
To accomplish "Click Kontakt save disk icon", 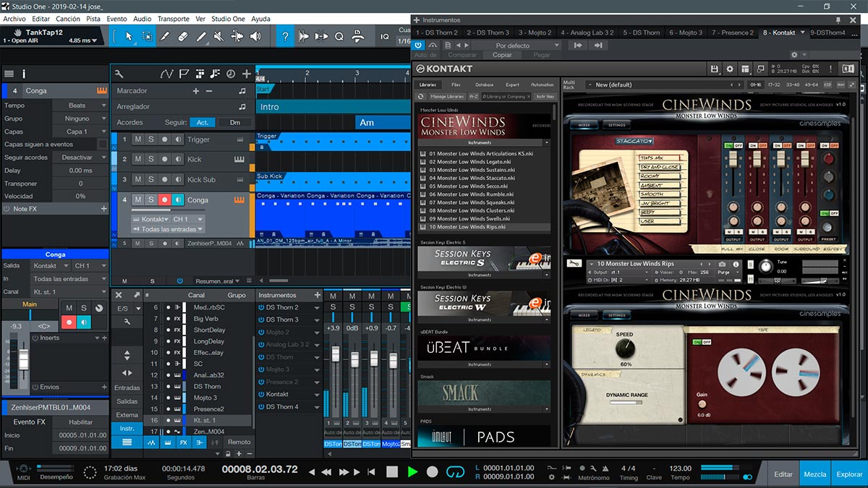I will (x=715, y=69).
